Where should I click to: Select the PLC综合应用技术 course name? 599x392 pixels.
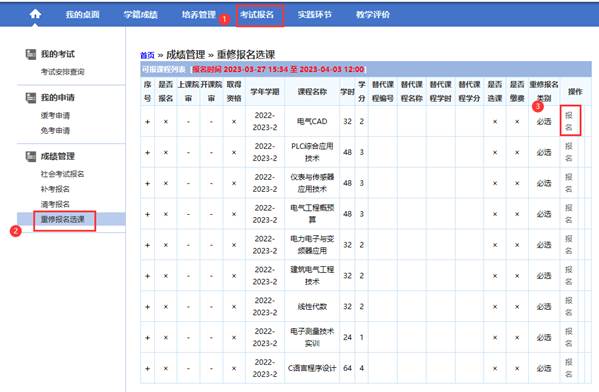[312, 152]
